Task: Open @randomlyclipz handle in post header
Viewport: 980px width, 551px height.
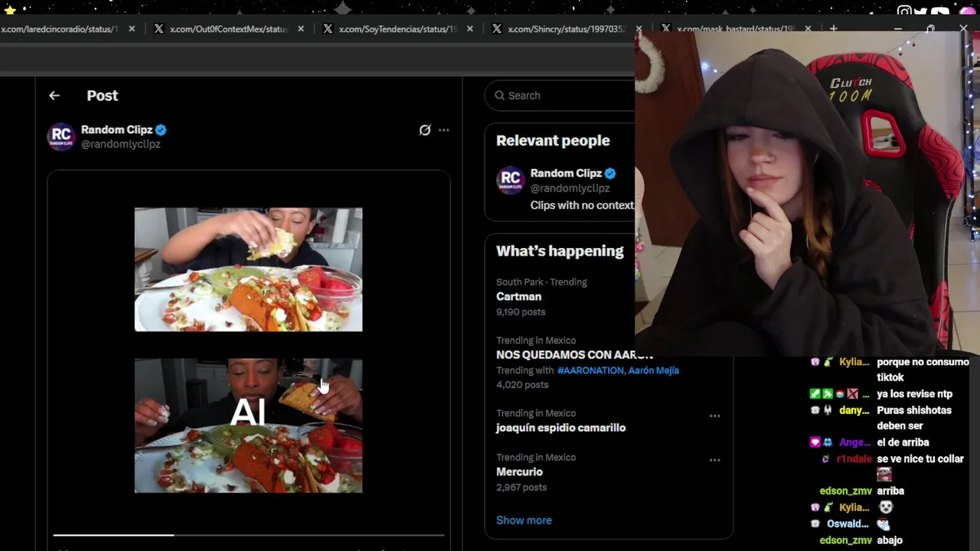Action: click(x=120, y=144)
